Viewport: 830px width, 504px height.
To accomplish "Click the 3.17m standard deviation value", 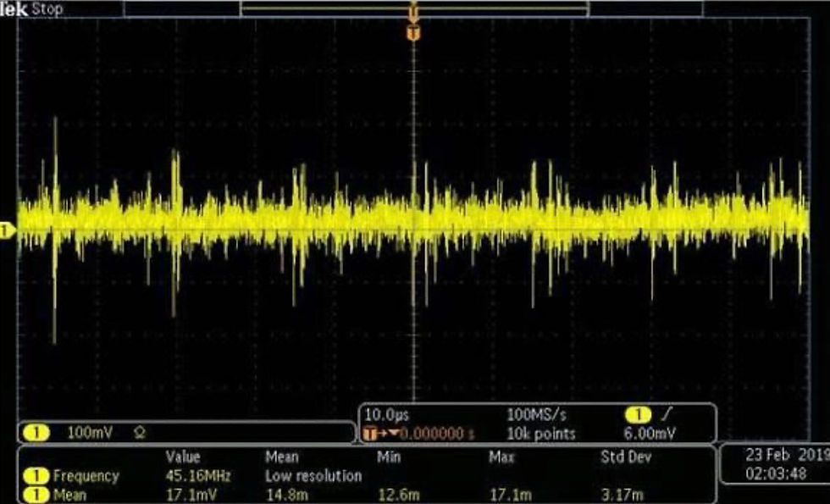I will click(x=622, y=496).
